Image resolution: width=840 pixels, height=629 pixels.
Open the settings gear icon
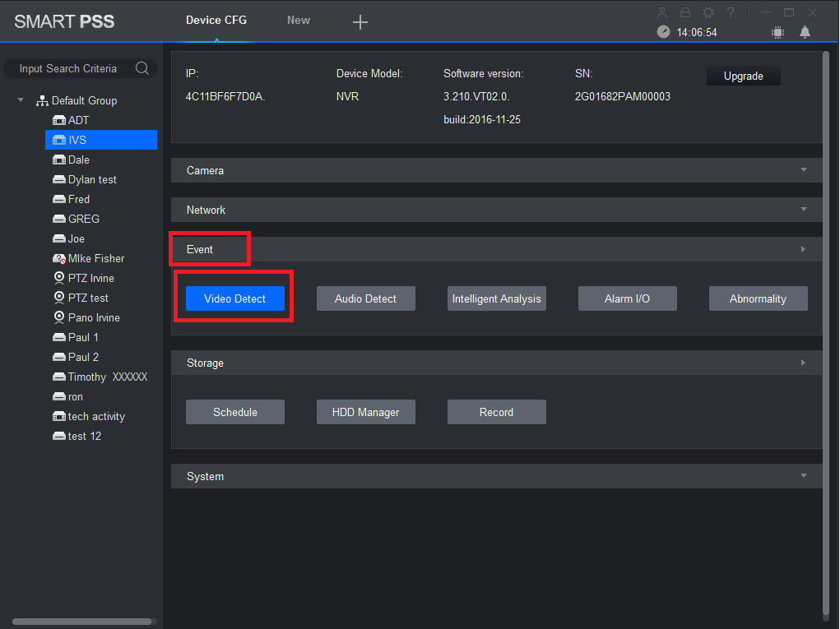click(x=708, y=12)
